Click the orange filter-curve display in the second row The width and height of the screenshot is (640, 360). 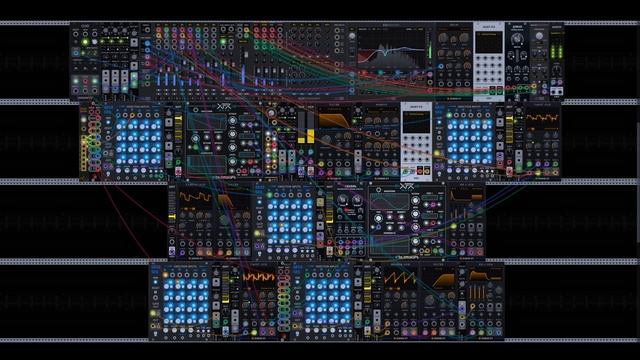click(x=335, y=119)
